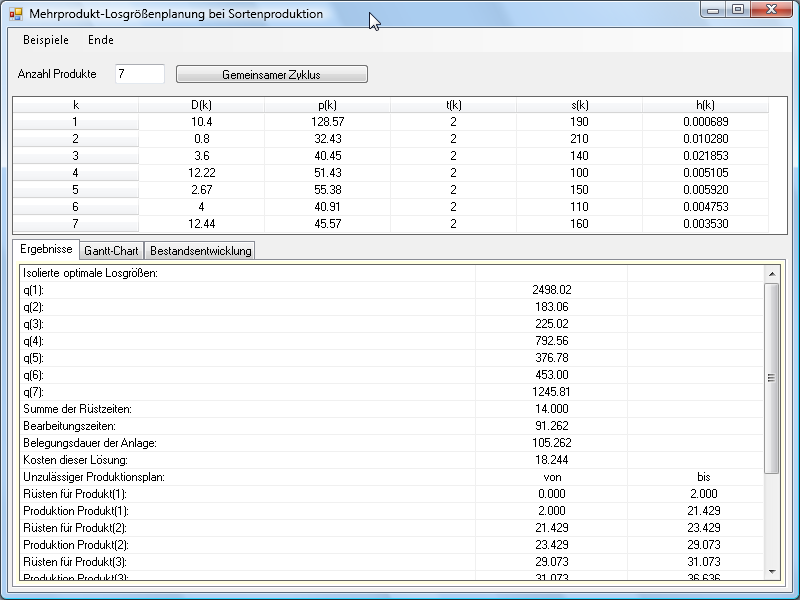Viewport: 800px width, 600px height.
Task: Click the q(7) value 1245.81 cell
Action: (552, 392)
